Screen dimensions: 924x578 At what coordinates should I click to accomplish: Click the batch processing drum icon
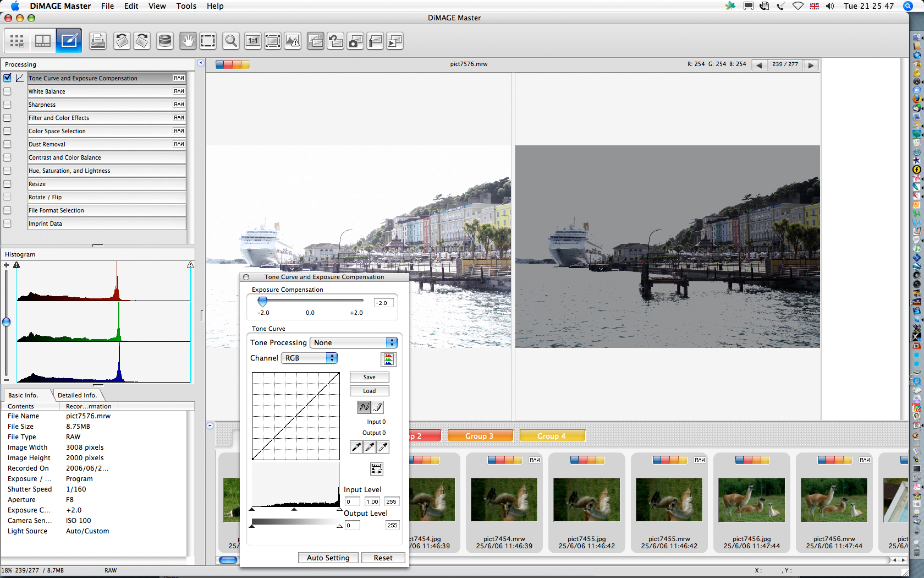(164, 41)
